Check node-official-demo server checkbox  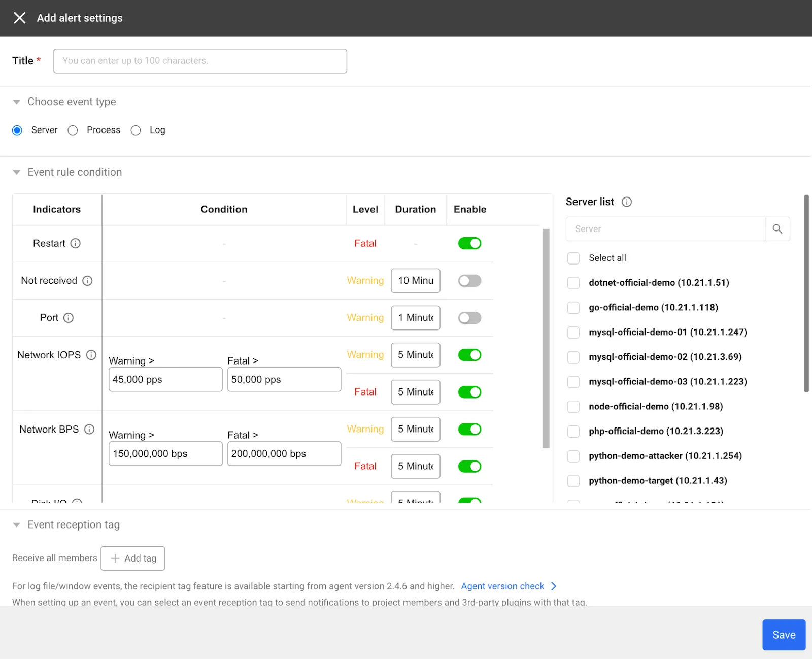573,407
